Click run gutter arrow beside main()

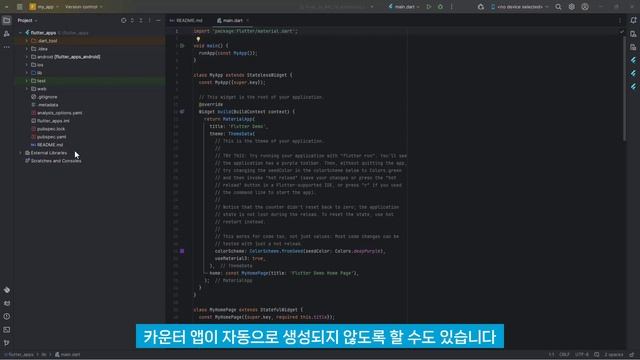coord(182,46)
